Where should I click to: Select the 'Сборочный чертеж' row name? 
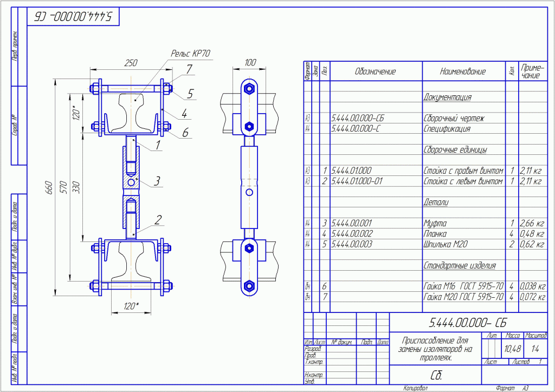(x=454, y=119)
